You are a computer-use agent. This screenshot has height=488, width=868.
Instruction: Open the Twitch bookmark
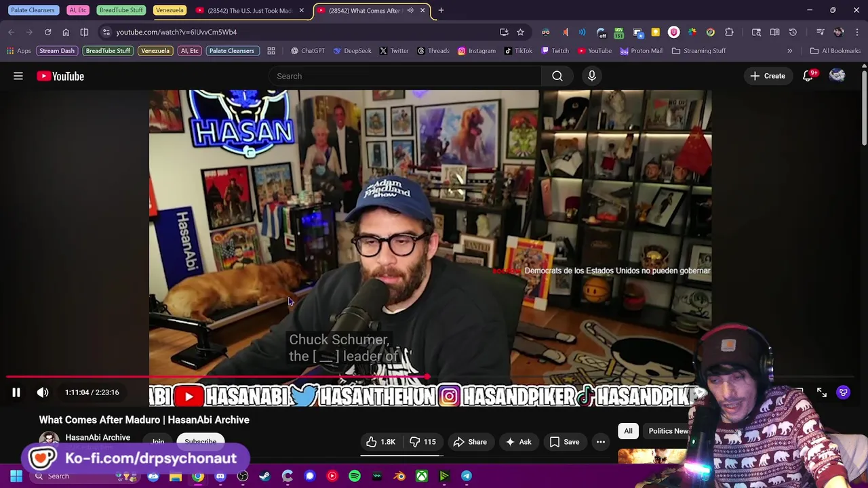point(555,51)
